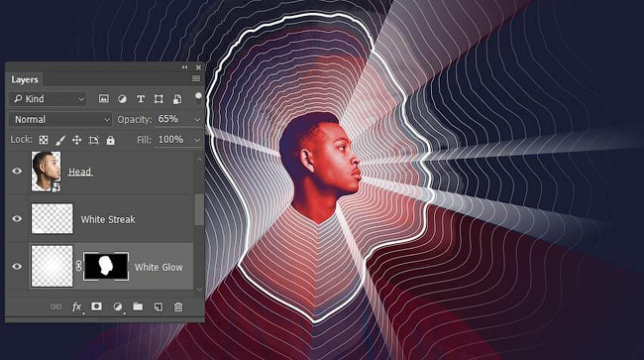Click the Lock label
Screen dimensions: 644x360
(21, 140)
